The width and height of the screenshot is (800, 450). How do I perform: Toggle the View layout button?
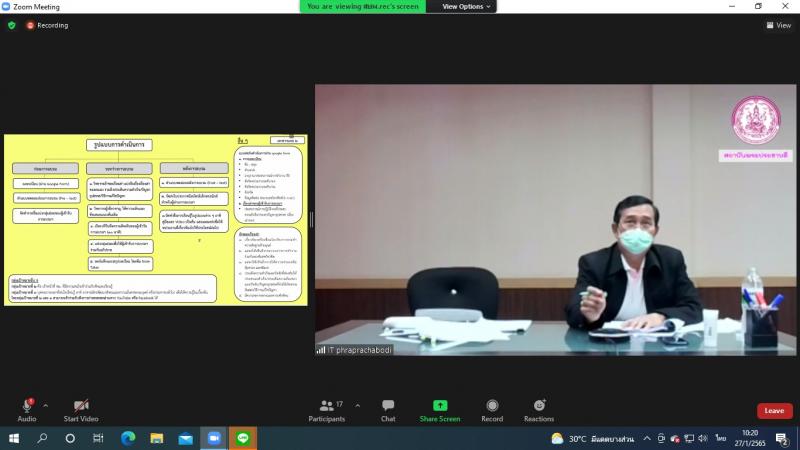point(779,25)
